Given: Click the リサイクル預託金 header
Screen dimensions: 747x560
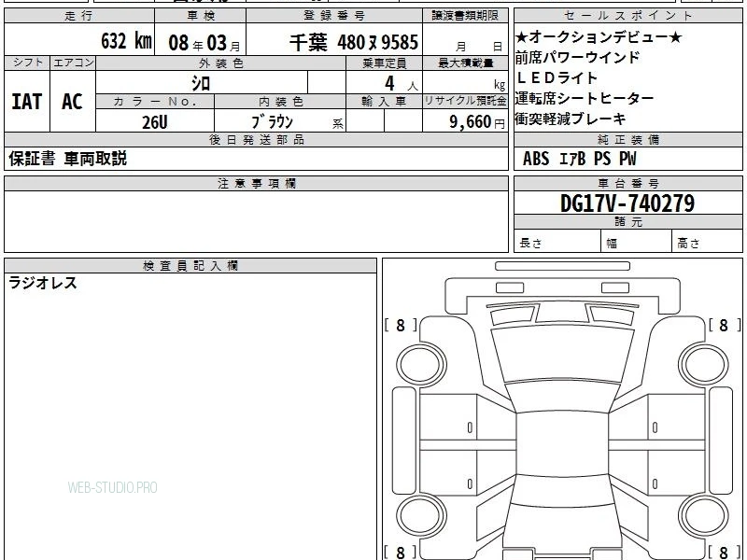Looking at the screenshot, I should 465,101.
